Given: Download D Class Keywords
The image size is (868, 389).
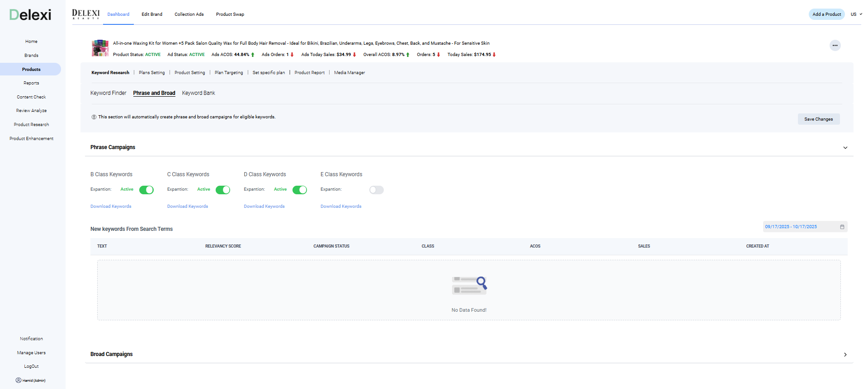Looking at the screenshot, I should pyautogui.click(x=264, y=206).
